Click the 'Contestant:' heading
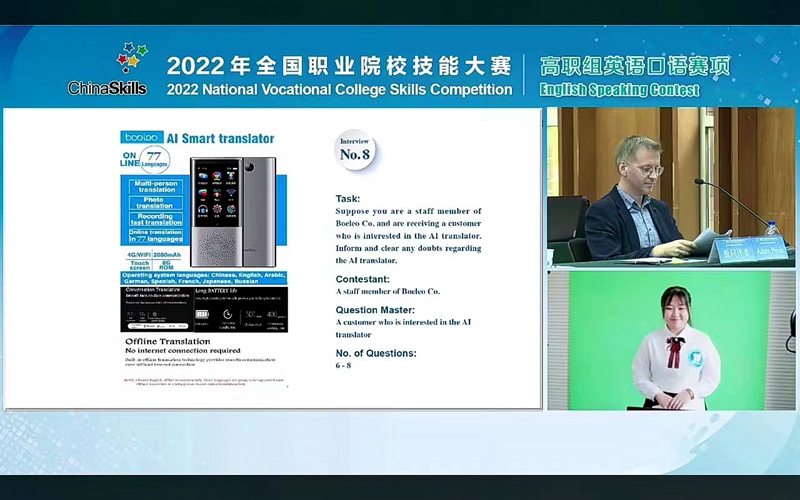The width and height of the screenshot is (800, 500). point(363,279)
